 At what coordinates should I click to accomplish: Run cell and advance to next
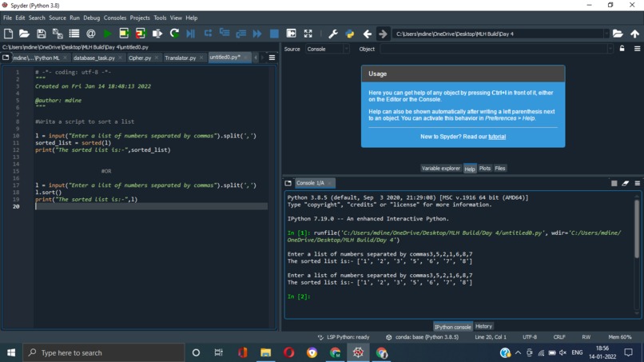point(141,34)
